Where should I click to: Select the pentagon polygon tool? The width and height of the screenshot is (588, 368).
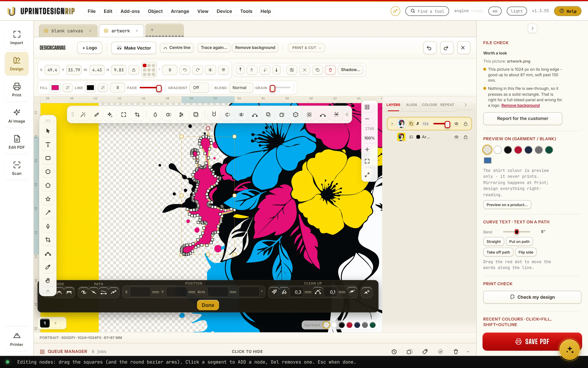click(x=48, y=185)
